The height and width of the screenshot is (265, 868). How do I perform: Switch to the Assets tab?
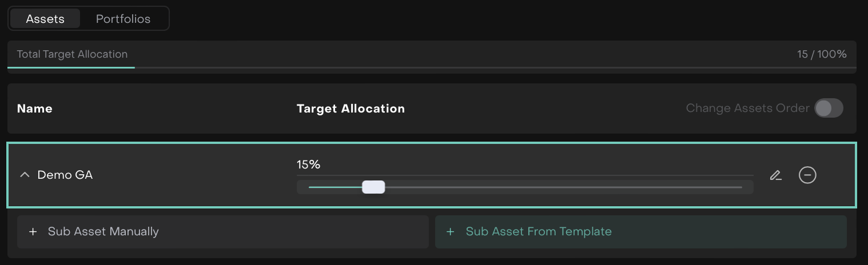[x=45, y=18]
